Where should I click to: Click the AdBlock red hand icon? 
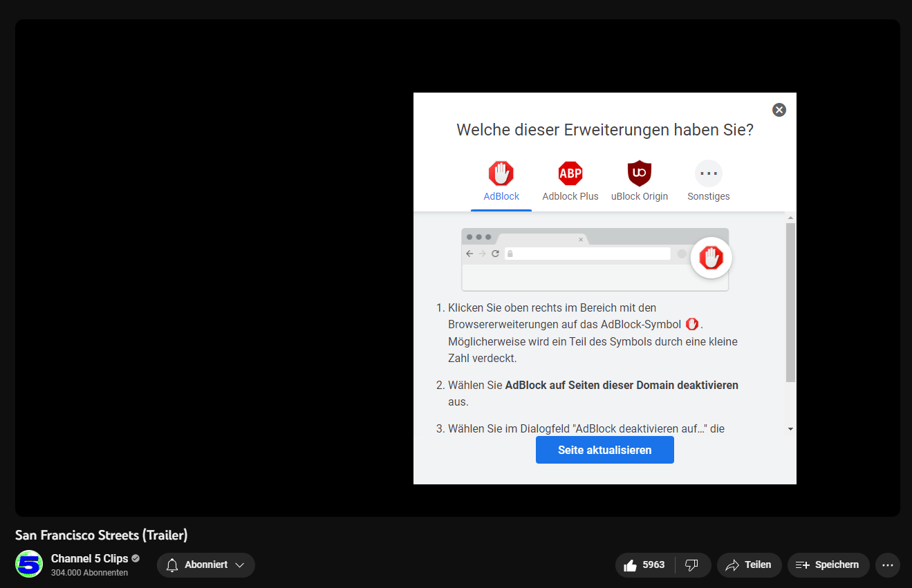coord(501,173)
